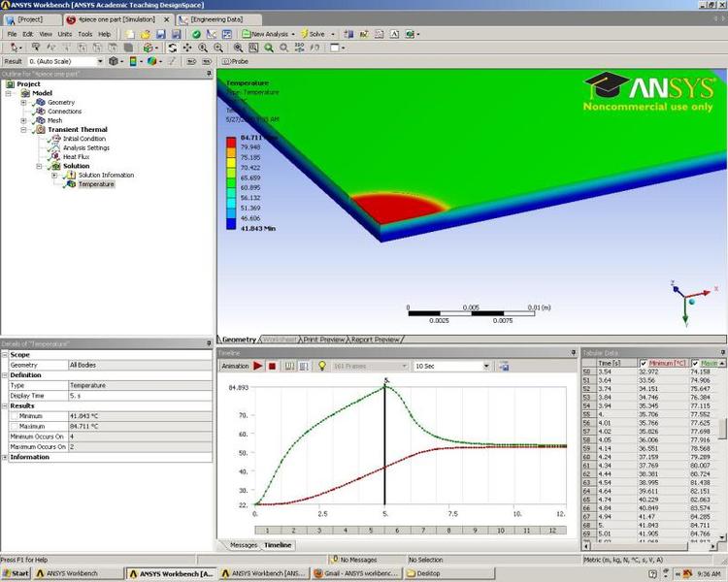Expand the Mesh tree node

[x=23, y=120]
